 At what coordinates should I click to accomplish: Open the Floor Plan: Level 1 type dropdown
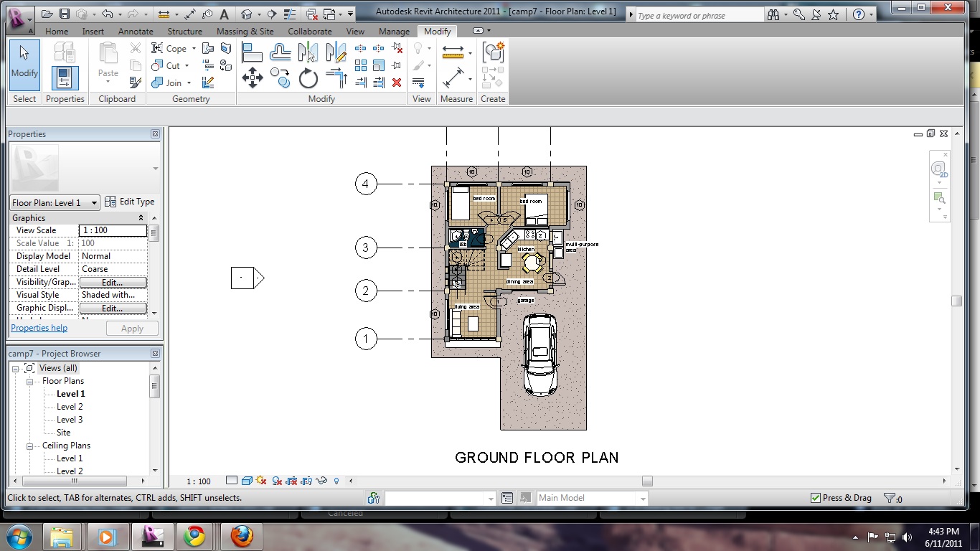tap(94, 203)
